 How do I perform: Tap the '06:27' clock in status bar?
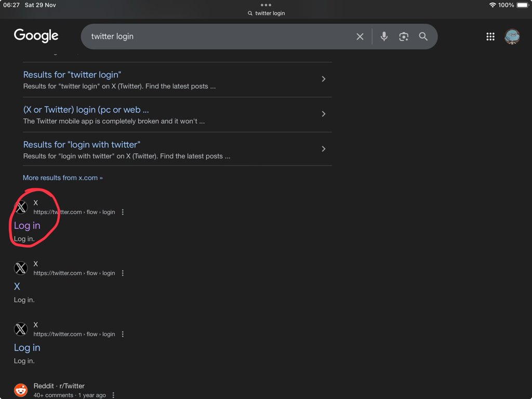[x=11, y=5]
